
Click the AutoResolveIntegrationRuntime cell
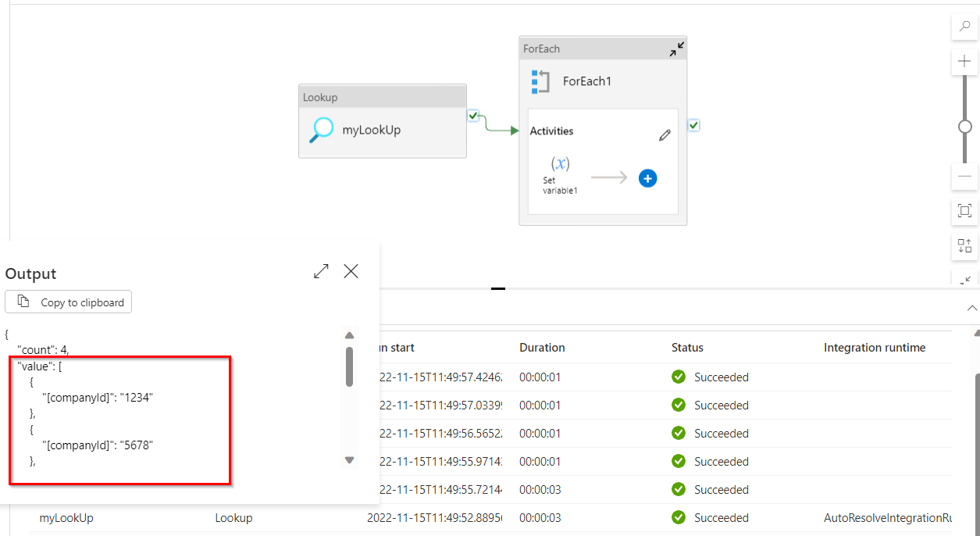click(x=888, y=518)
